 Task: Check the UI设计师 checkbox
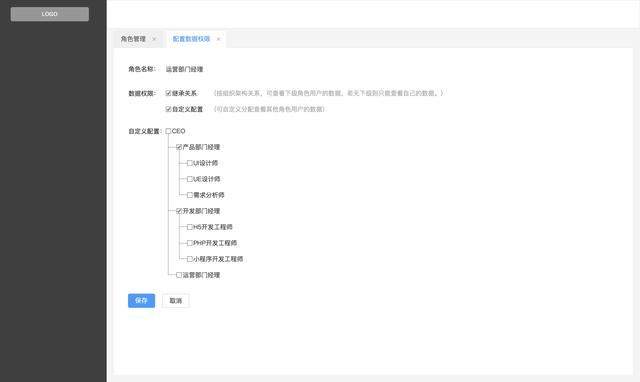[x=189, y=163]
